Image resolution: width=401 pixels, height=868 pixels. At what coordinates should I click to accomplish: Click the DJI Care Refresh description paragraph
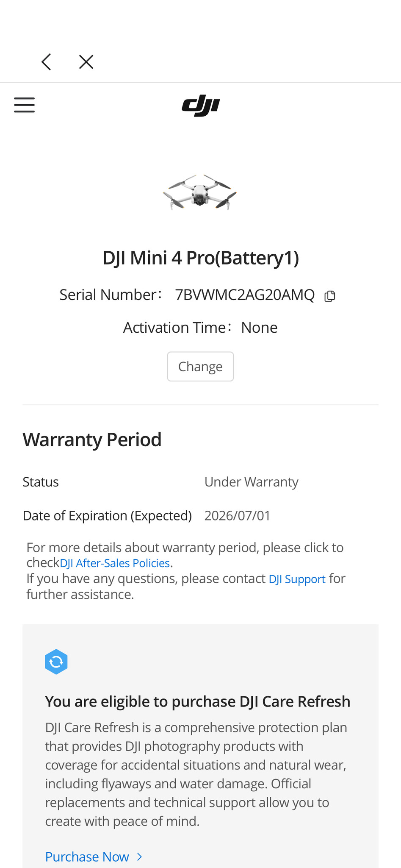coord(196,774)
